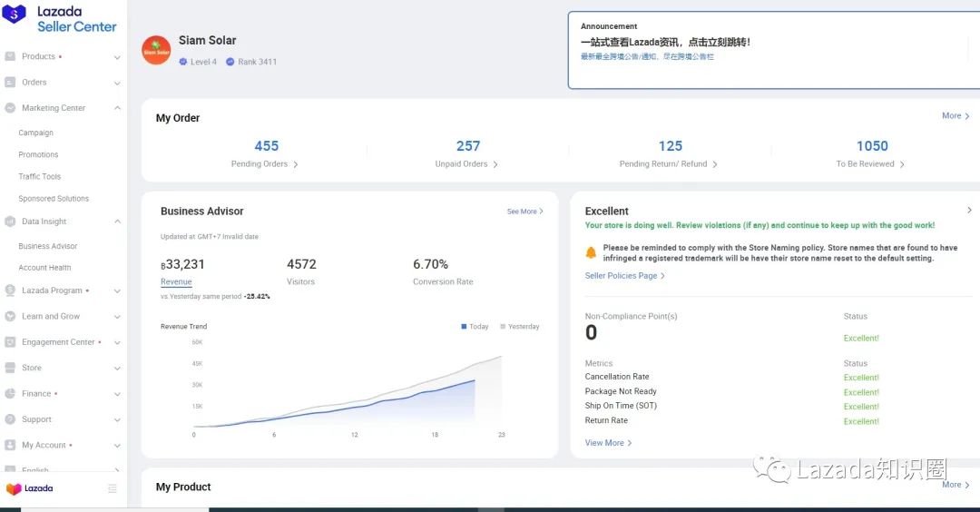Click See More in Business Advisor
This screenshot has width=980, height=512.
[x=525, y=212]
